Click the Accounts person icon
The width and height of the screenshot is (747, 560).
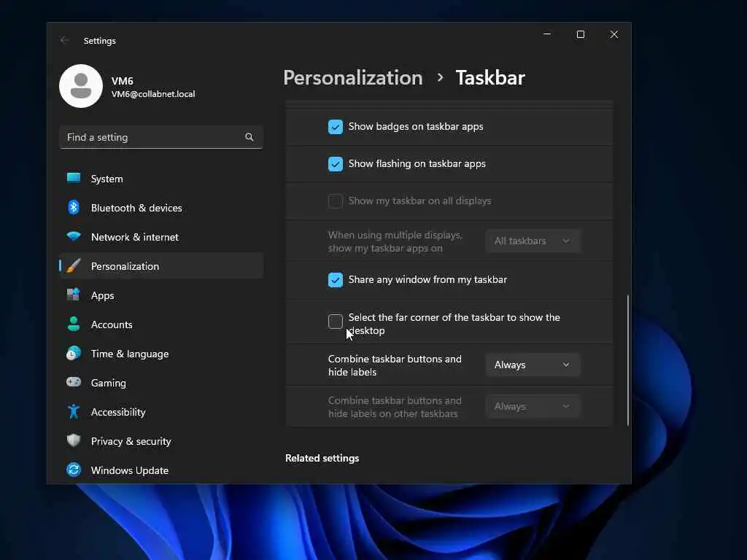coord(74,324)
